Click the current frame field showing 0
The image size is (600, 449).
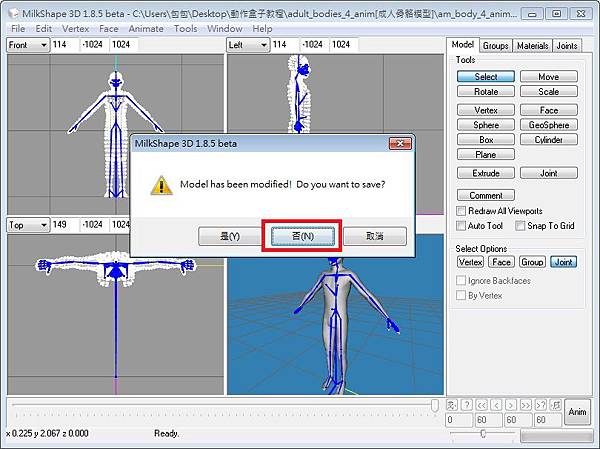click(459, 420)
